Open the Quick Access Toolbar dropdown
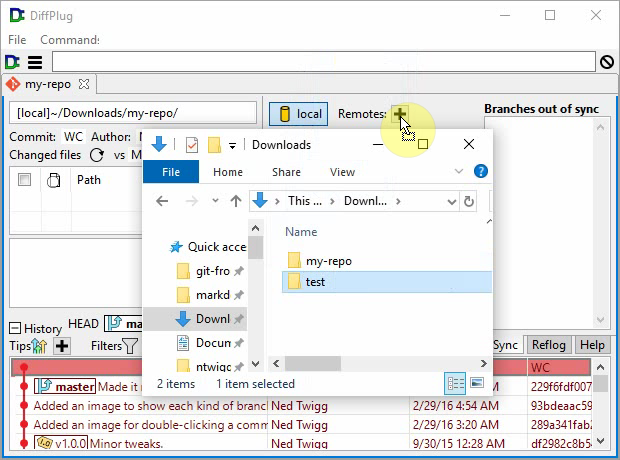 pos(232,145)
